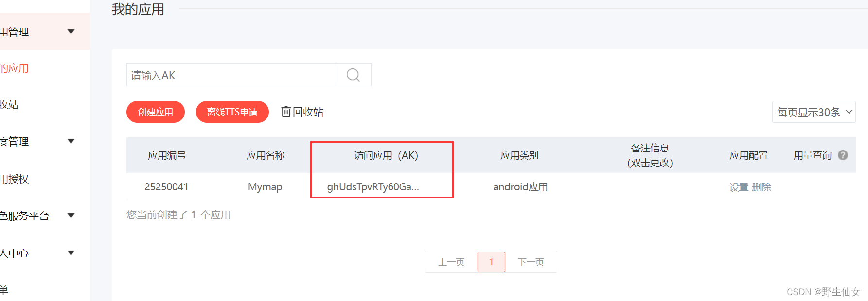Go to the 下一页 page

click(x=531, y=262)
